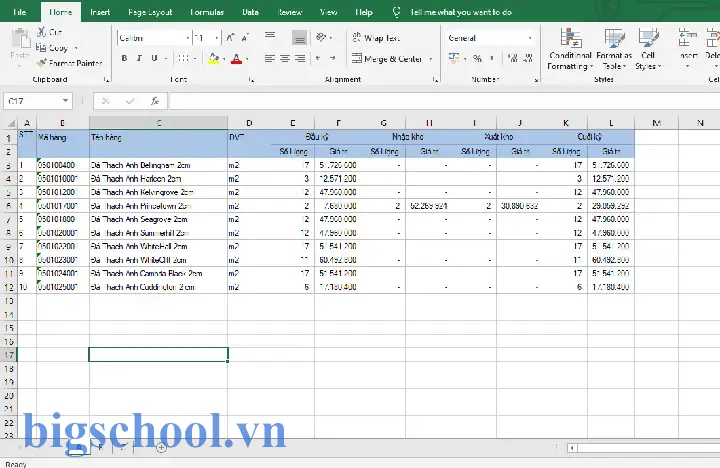Open the Help tab
This screenshot has width=720, height=468.
tap(363, 12)
